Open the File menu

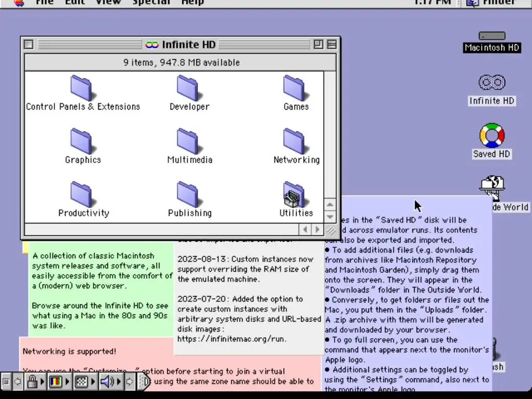point(45,3)
